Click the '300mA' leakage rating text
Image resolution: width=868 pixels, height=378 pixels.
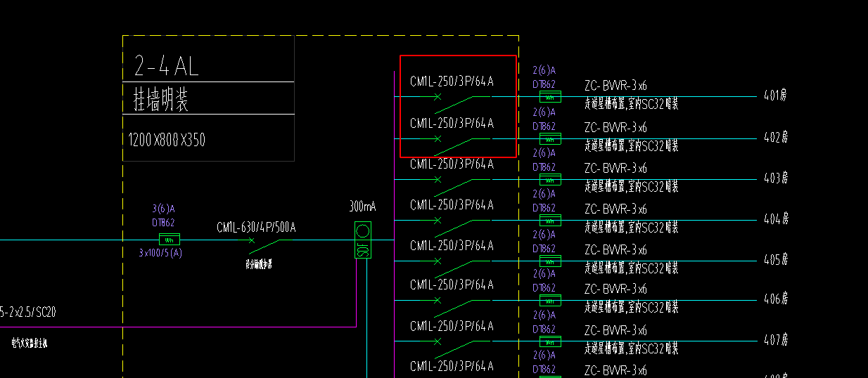[362, 207]
